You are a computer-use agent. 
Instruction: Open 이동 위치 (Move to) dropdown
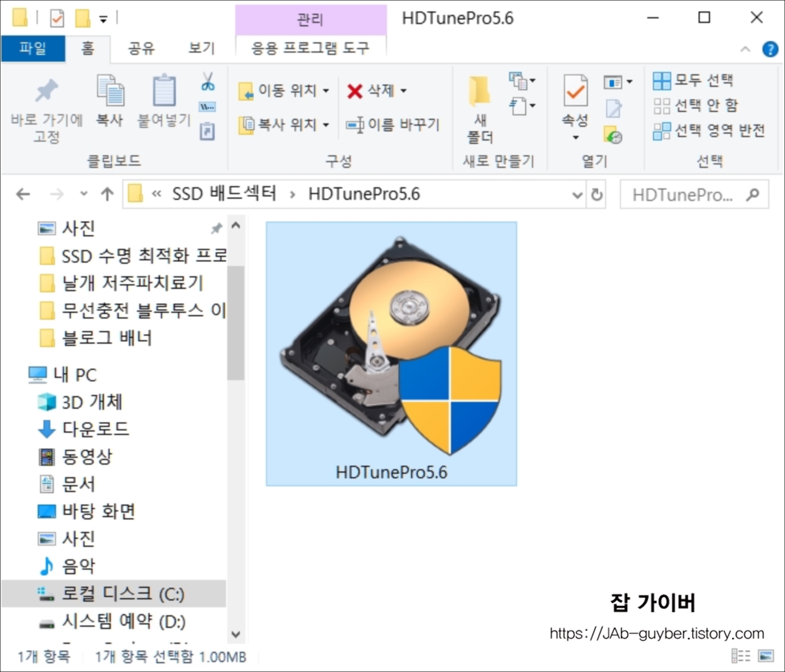(284, 91)
